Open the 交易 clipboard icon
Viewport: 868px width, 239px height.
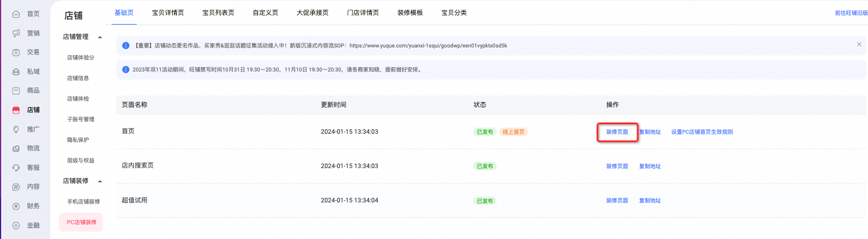16,52
